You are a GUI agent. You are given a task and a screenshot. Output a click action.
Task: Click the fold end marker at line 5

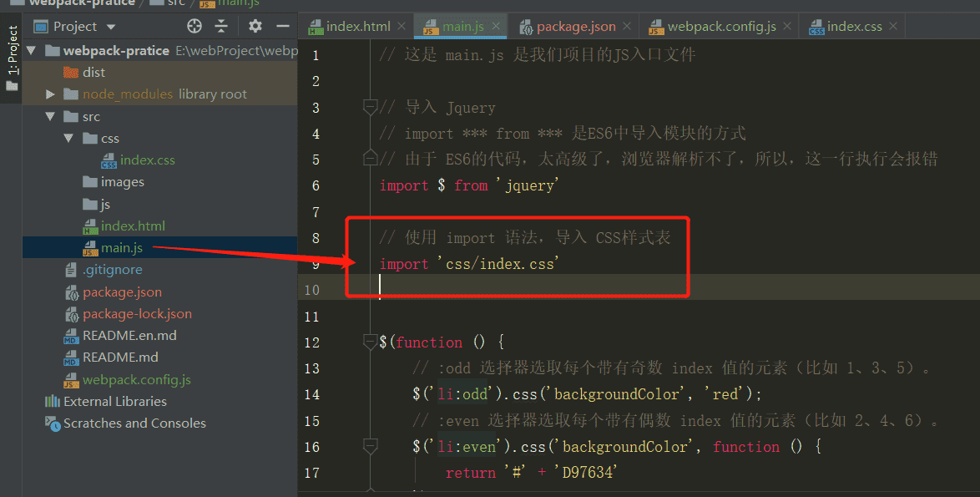point(370,159)
